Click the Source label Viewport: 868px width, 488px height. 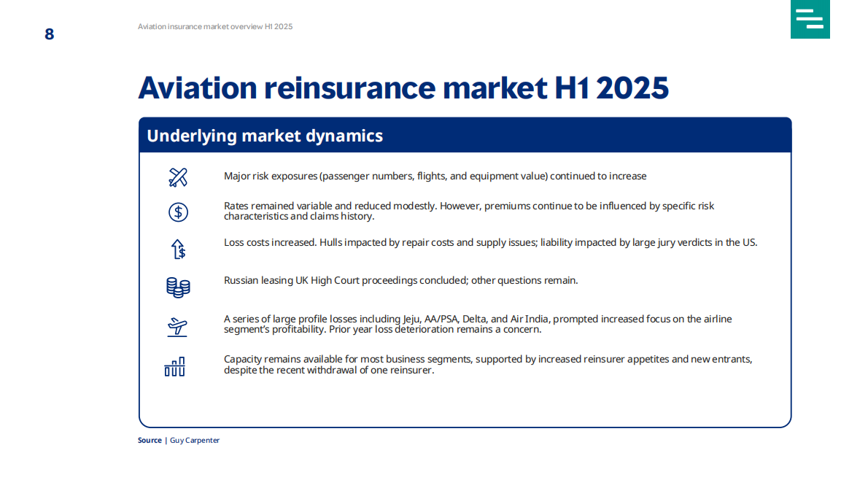pyautogui.click(x=150, y=440)
